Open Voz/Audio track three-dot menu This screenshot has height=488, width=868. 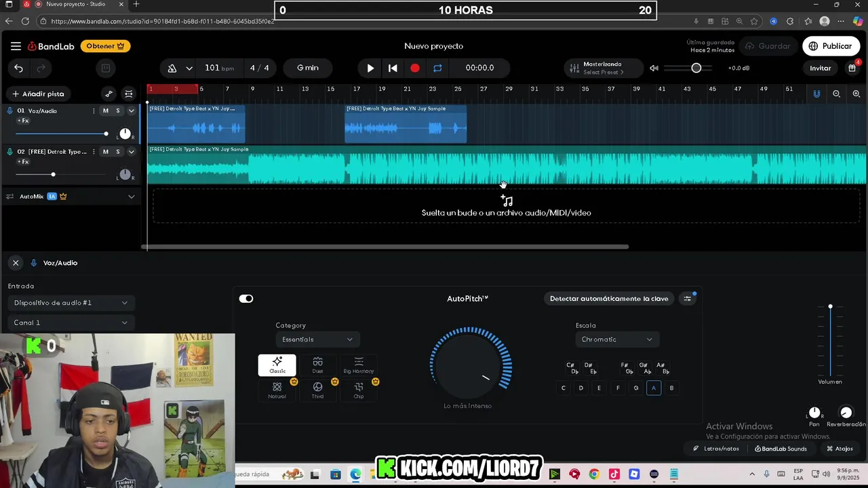click(94, 110)
